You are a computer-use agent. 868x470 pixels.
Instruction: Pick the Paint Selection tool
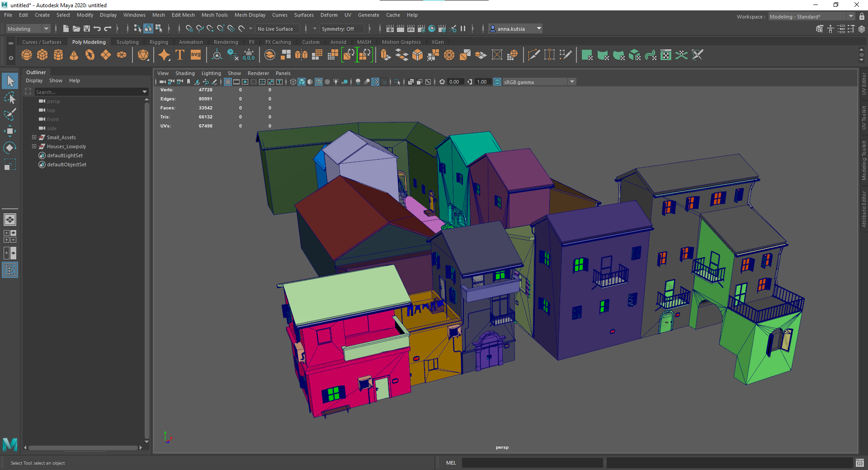click(x=10, y=114)
